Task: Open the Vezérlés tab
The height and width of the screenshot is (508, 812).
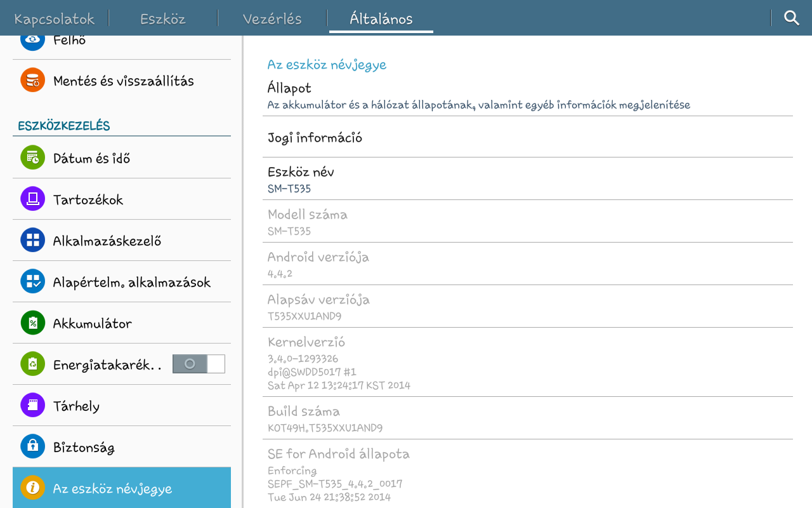Action: (x=272, y=18)
